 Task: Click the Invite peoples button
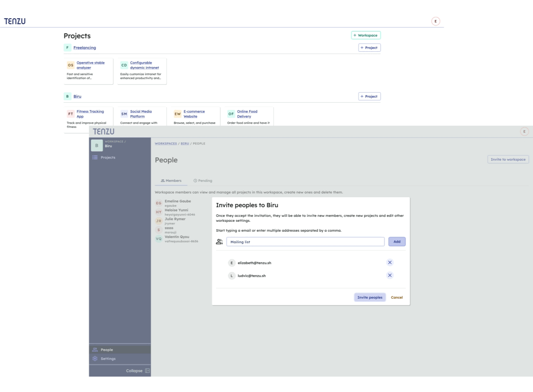[x=369, y=297]
